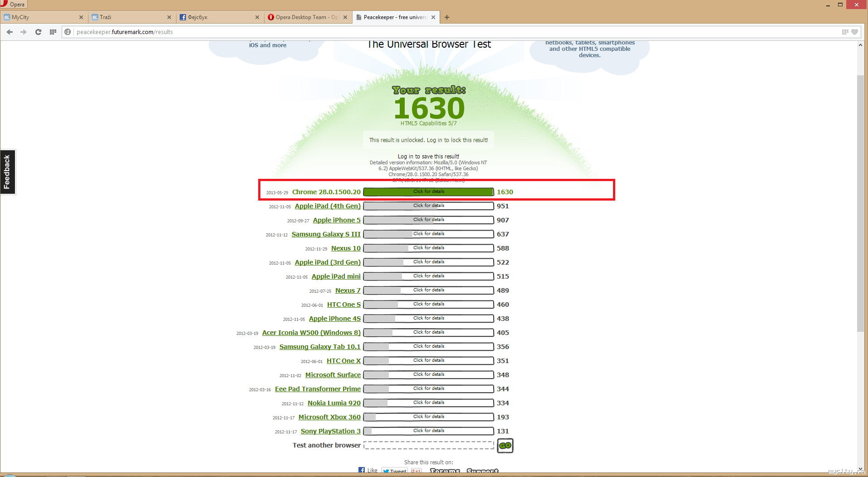868x477 pixels.
Task: Open the Apple iPhone 4S link
Action: [x=335, y=319]
